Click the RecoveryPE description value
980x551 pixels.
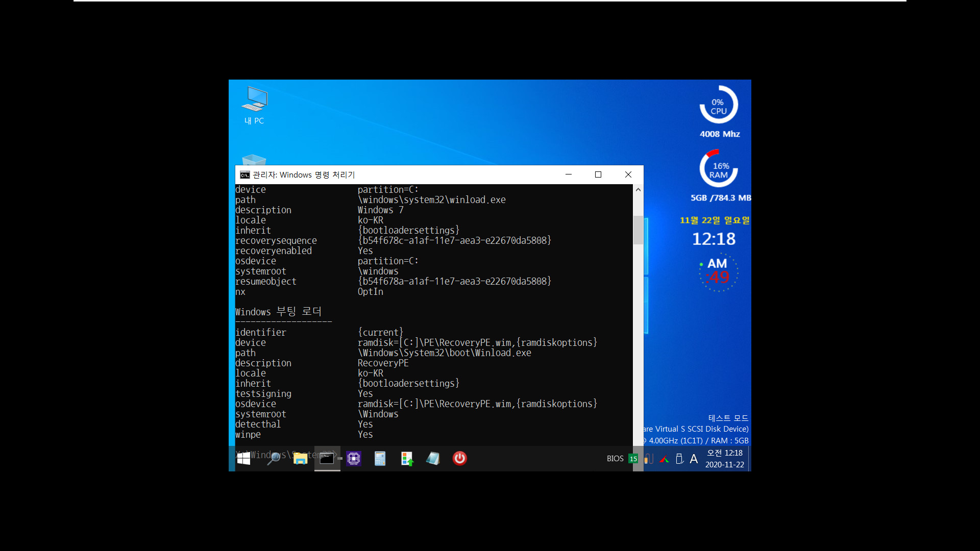pos(383,363)
